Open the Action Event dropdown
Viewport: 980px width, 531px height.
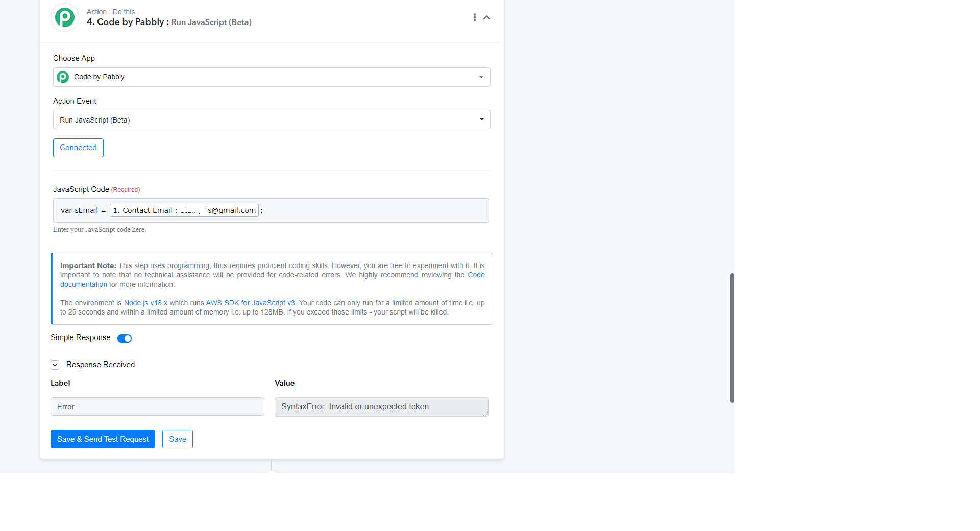coord(272,119)
